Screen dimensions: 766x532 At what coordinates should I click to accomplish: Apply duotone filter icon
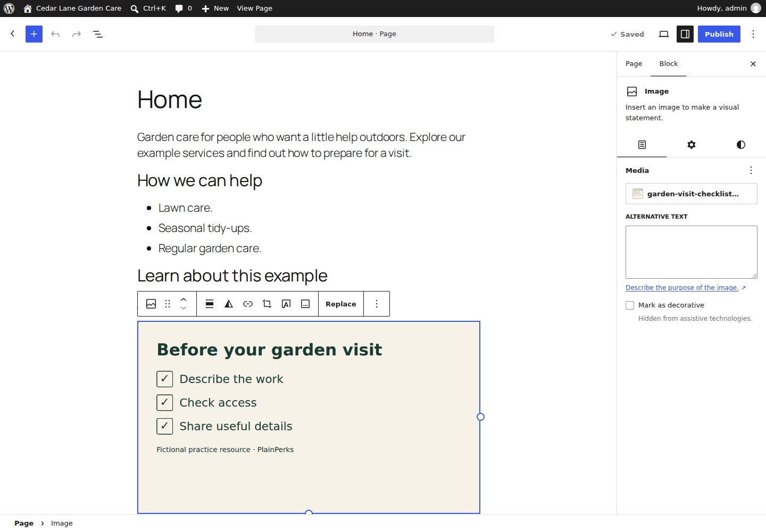[229, 304]
